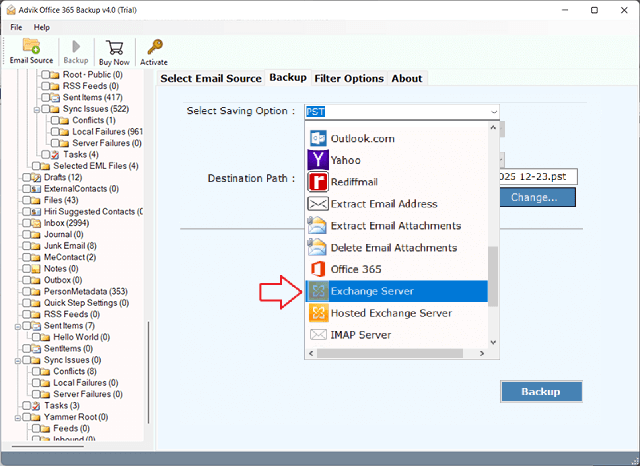Open the Select Saving Option dropdown arrow
The height and width of the screenshot is (466, 640).
(x=494, y=111)
